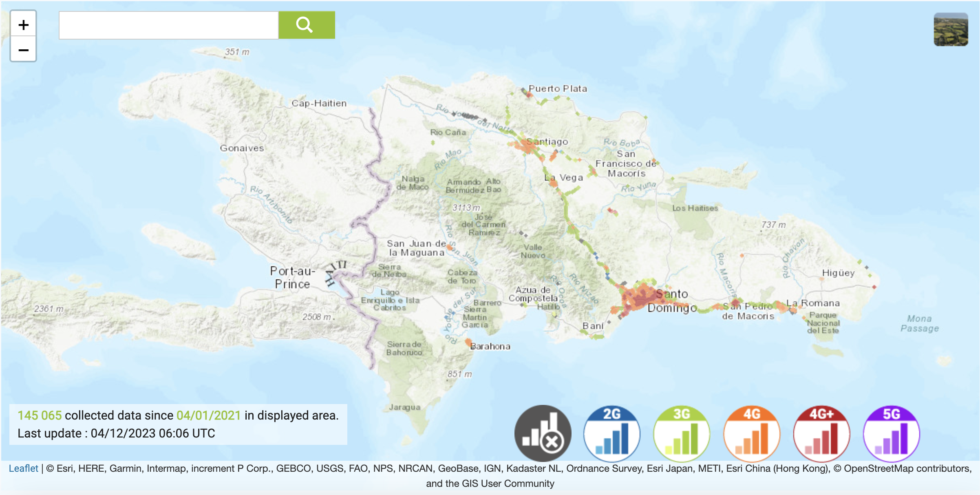Click the zoom out minus button
The image size is (980, 495).
(x=23, y=50)
